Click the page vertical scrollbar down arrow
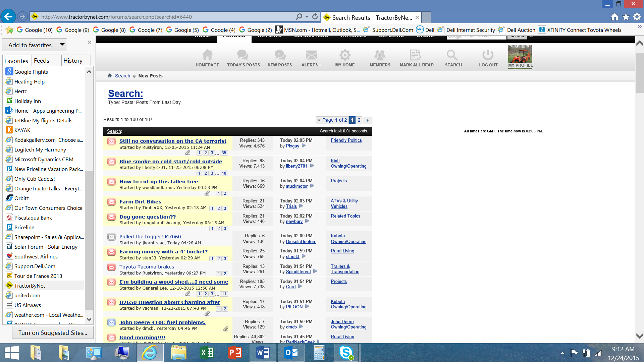644x362 pixels. tap(639, 336)
